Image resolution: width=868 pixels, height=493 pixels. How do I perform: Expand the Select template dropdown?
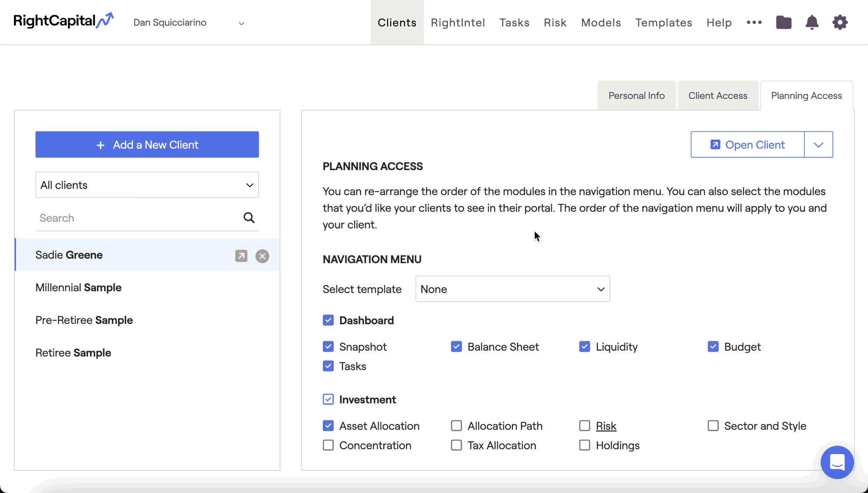click(512, 289)
